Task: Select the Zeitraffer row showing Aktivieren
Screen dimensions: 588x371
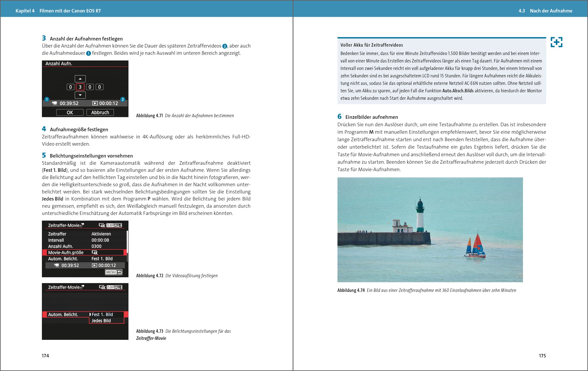Action: click(x=84, y=234)
